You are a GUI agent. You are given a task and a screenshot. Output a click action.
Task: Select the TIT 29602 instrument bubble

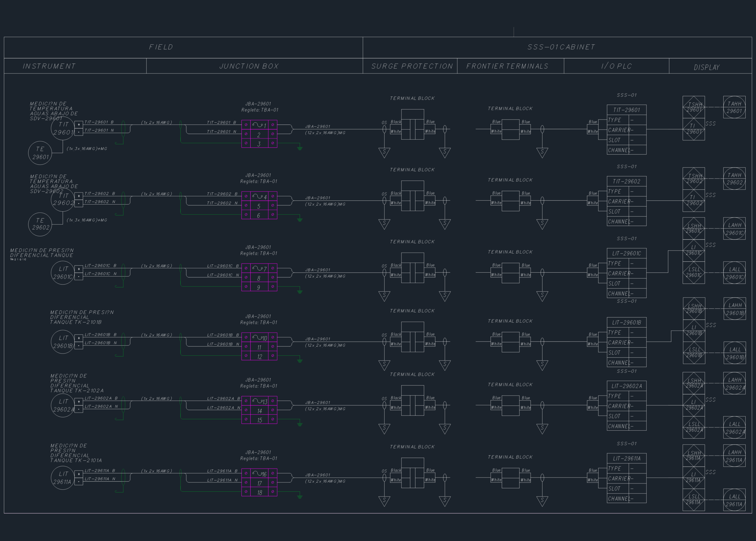coord(63,200)
